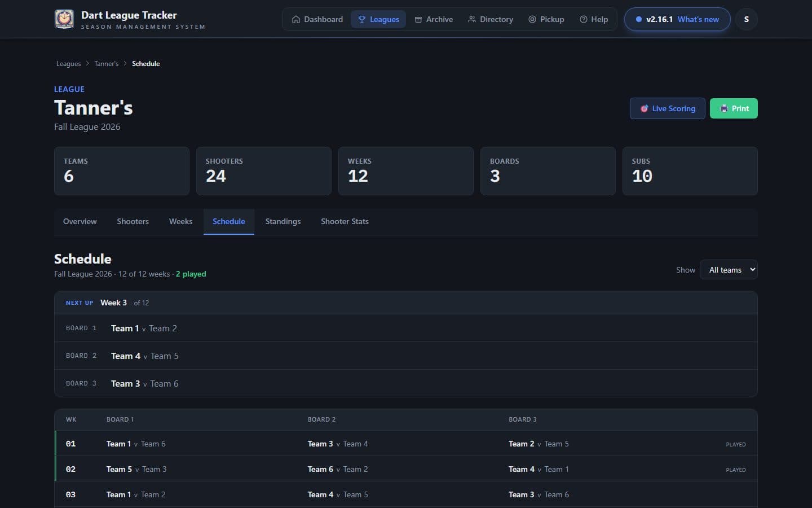
Task: Click the Next Up Week 3 header
Action: pyautogui.click(x=405, y=303)
